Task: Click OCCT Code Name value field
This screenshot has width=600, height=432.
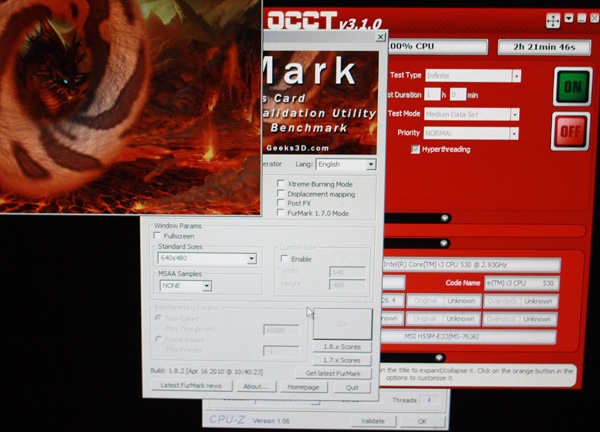Action: (x=522, y=283)
